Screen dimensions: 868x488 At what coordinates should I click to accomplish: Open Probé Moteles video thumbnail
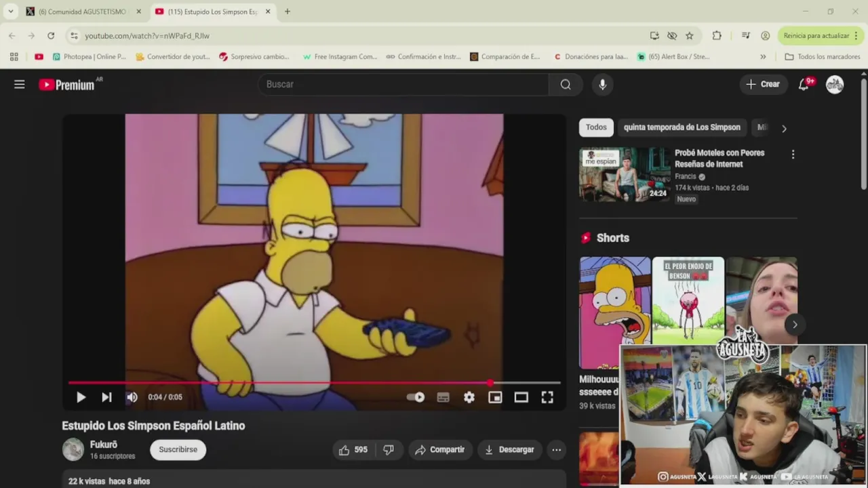(625, 175)
